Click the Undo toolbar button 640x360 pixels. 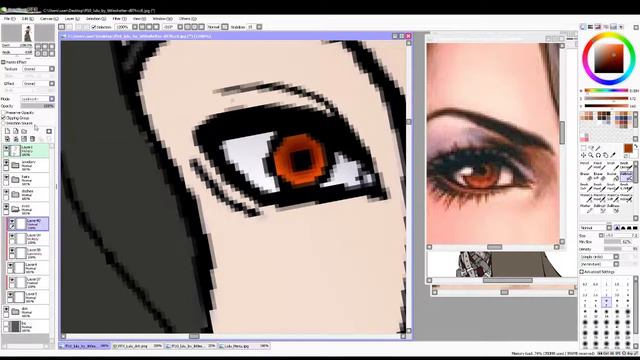click(62, 27)
